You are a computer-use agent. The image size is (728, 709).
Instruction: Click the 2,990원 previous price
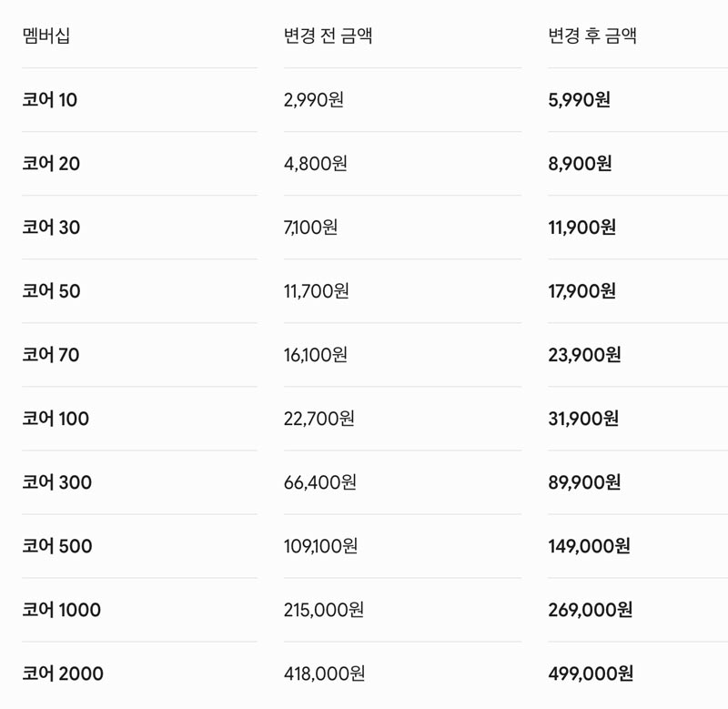pyautogui.click(x=313, y=100)
